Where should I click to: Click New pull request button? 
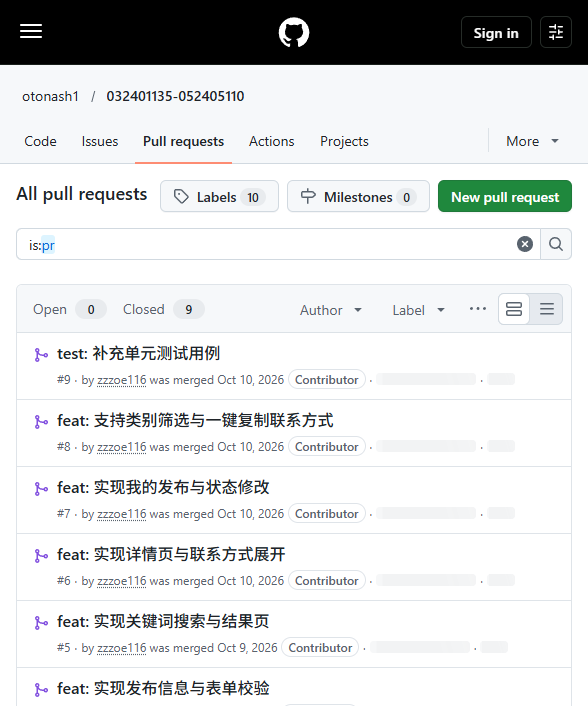click(505, 196)
